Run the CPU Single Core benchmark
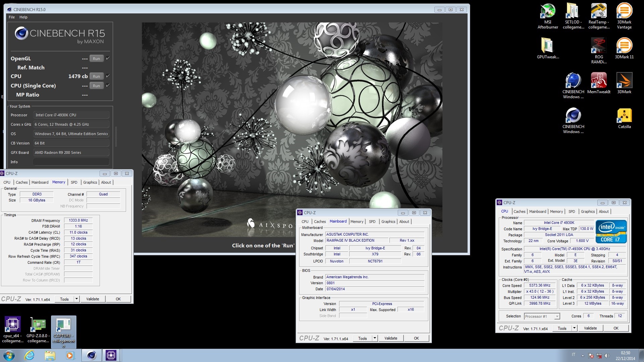The image size is (644, 362). [96, 85]
